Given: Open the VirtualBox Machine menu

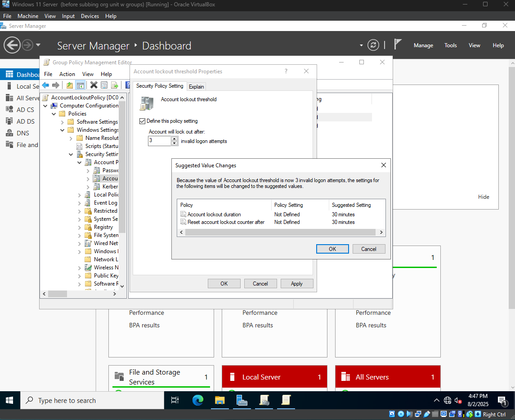Looking at the screenshot, I should 27,16.
